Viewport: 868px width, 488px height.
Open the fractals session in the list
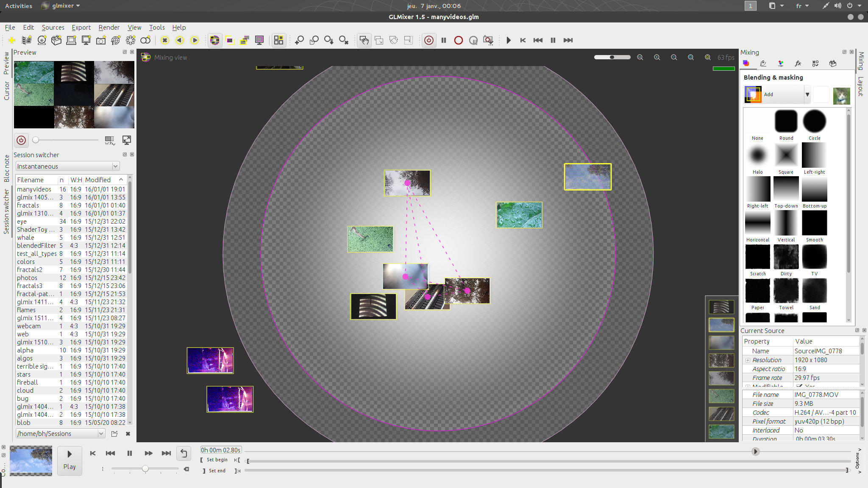(71, 205)
